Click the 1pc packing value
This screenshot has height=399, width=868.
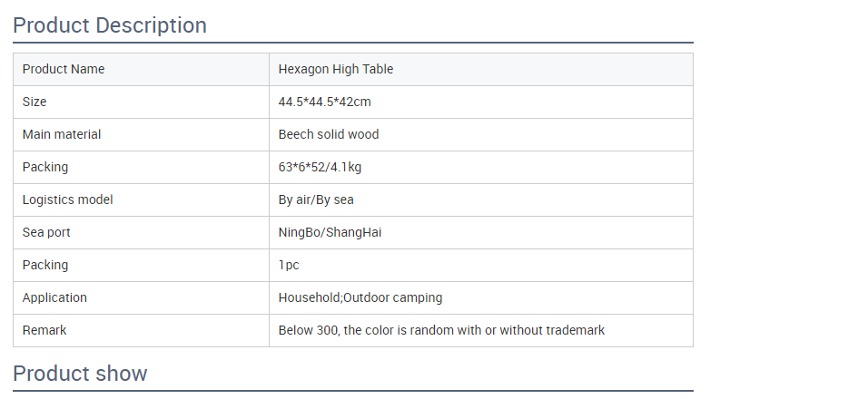pyautogui.click(x=289, y=265)
